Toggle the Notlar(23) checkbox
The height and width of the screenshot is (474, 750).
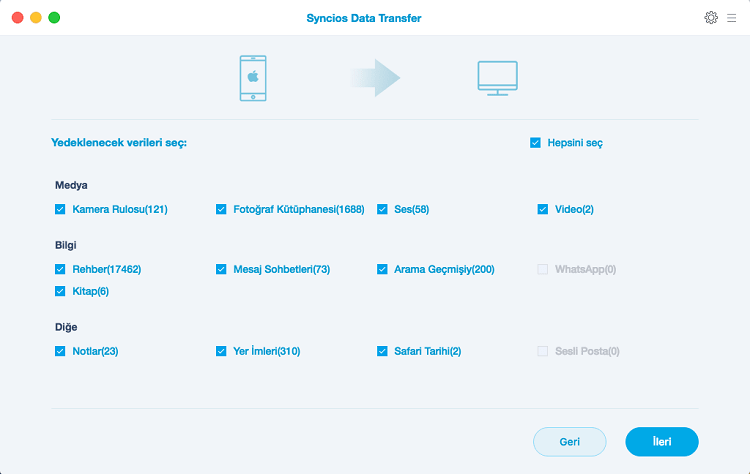point(60,351)
